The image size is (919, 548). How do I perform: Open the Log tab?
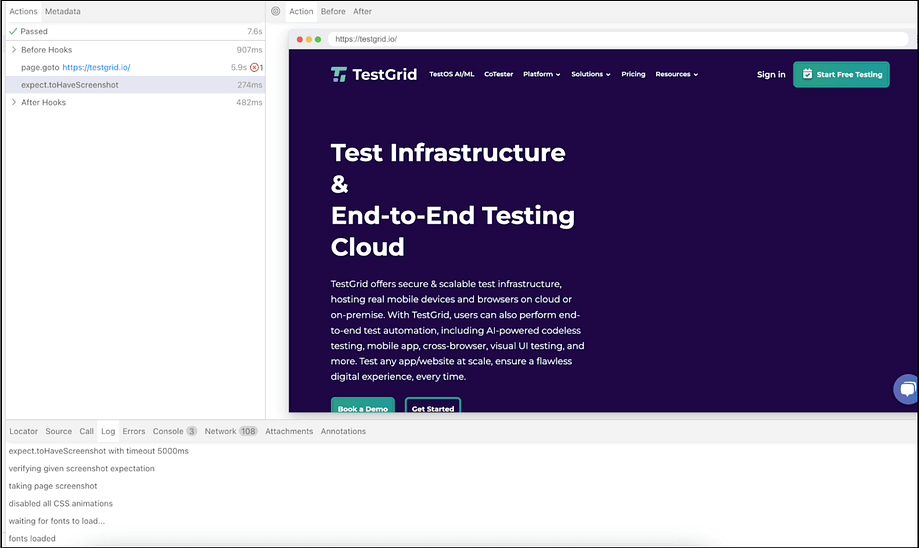point(108,431)
